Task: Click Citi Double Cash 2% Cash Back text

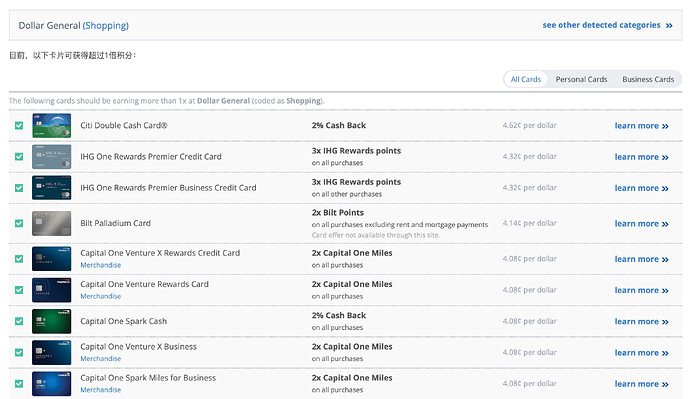Action: (x=339, y=125)
